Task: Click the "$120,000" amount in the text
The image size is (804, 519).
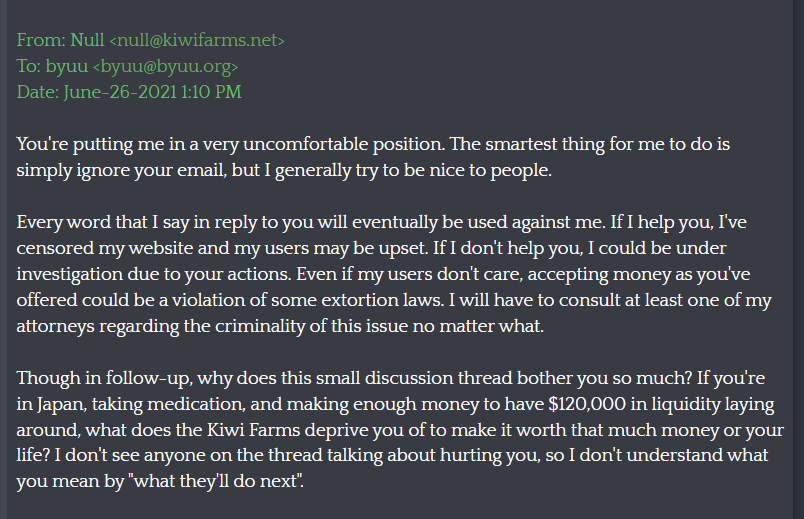Action: [587, 404]
